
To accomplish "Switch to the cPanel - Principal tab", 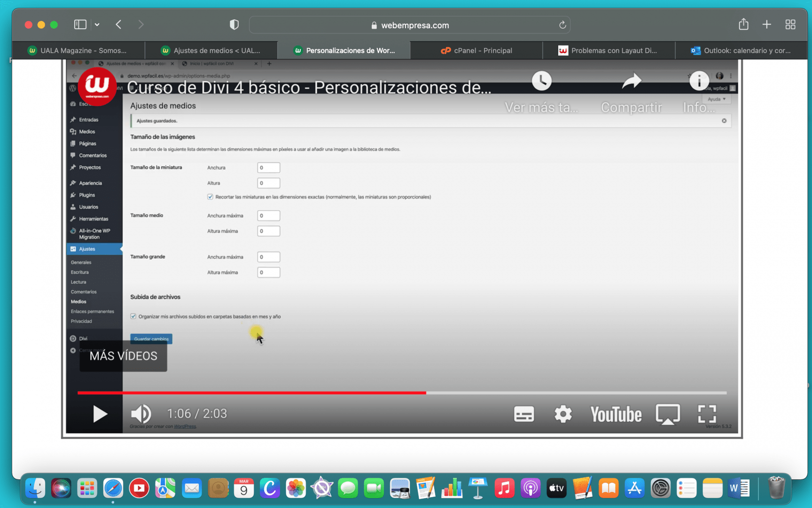I will (476, 50).
